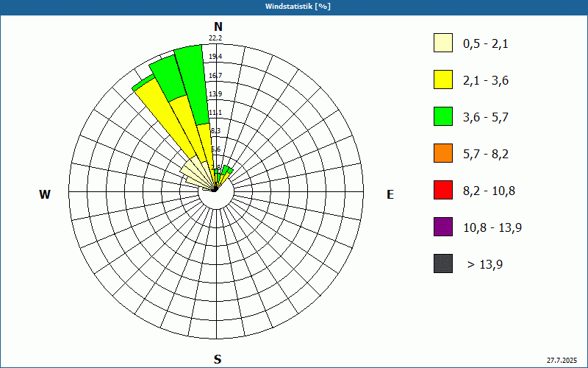Click the green 3,6 - 5,7 legend swatch

(x=443, y=116)
